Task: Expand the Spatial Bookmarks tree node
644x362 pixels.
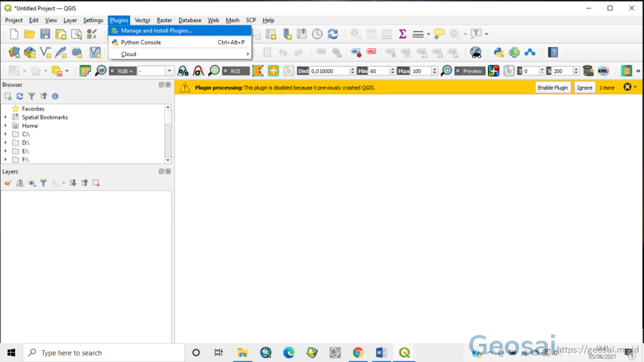Action: [6, 118]
